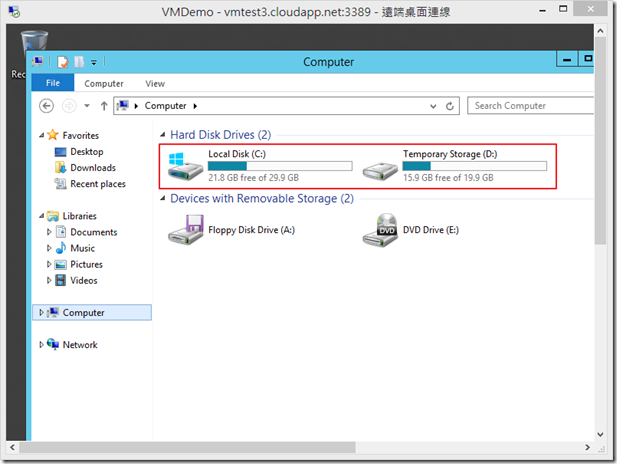Click the horizontal scroll left arrow
Image resolution: width=617 pixels, height=464 pixels.
point(13,447)
